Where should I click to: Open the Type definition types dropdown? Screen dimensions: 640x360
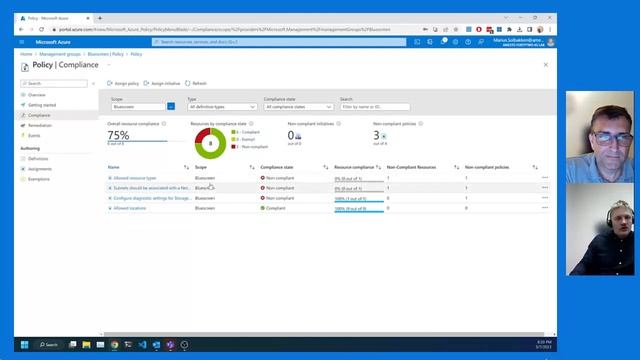[222, 107]
